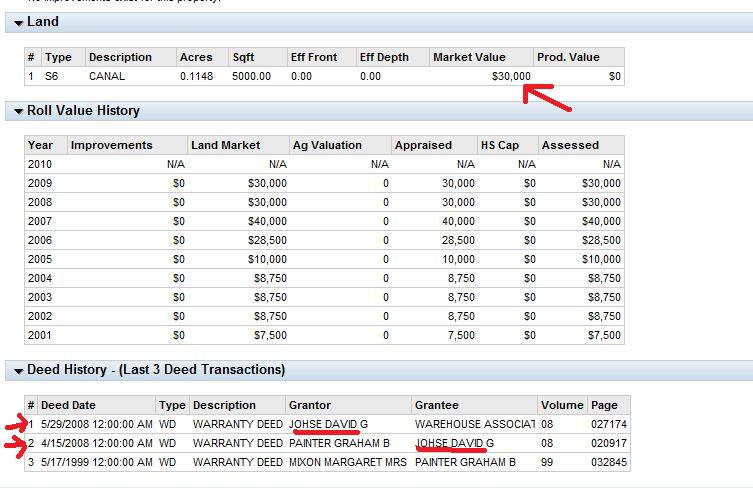Select the CANAL description cell
Screen dimensions: 753x488
[107, 76]
